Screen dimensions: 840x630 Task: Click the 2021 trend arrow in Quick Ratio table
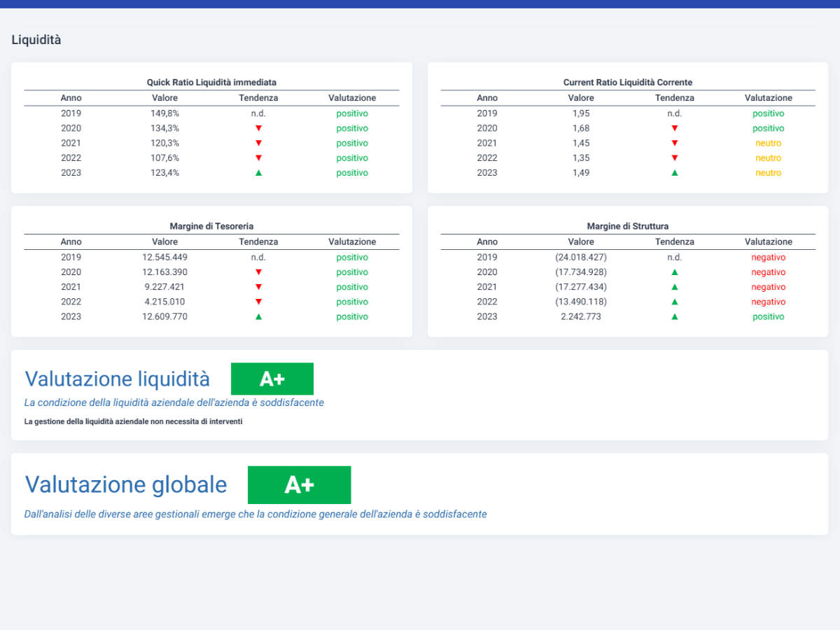coord(258,143)
